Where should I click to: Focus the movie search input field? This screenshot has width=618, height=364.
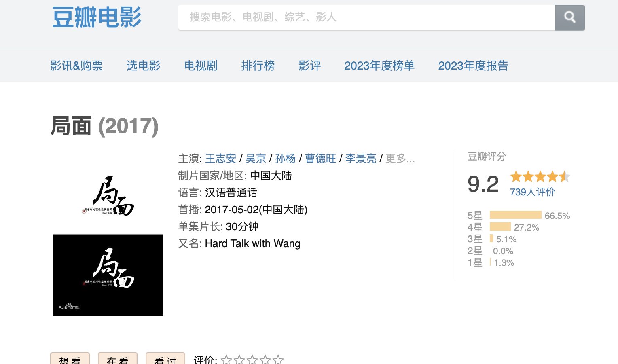click(x=366, y=17)
